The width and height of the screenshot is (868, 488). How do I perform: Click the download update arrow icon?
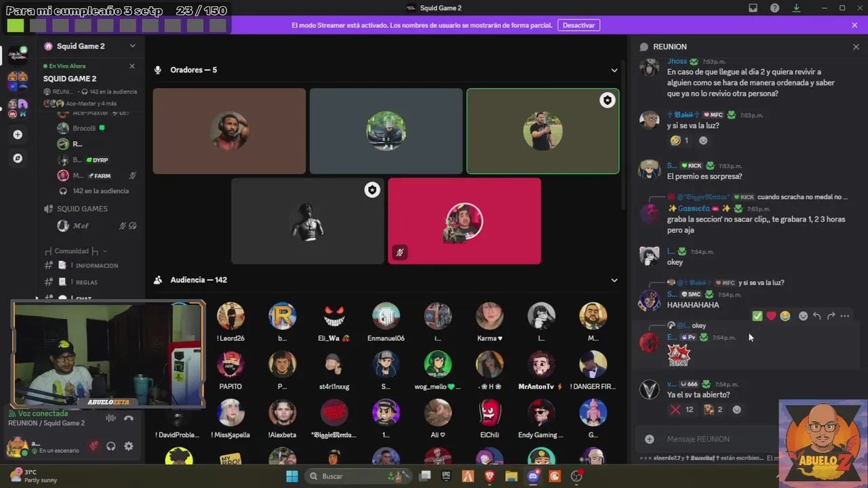796,8
